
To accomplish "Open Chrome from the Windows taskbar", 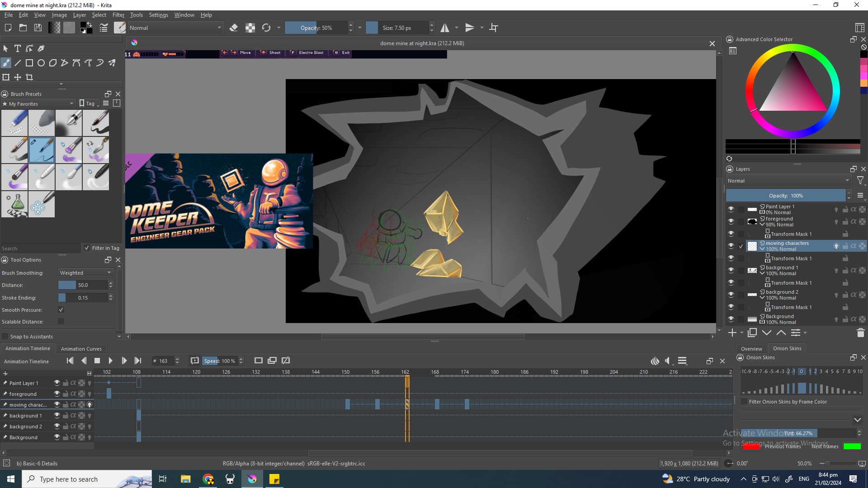I will (208, 479).
